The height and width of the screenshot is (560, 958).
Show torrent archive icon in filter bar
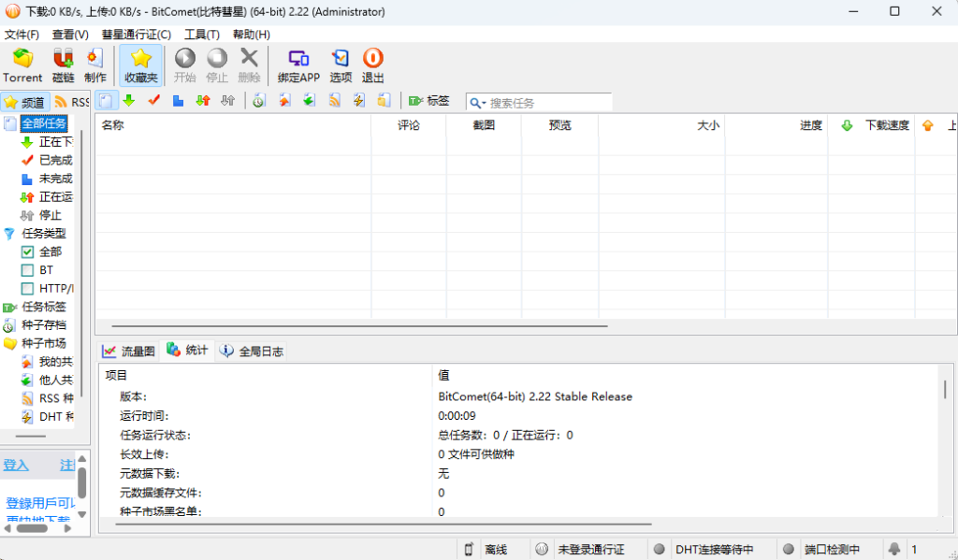coord(259,101)
